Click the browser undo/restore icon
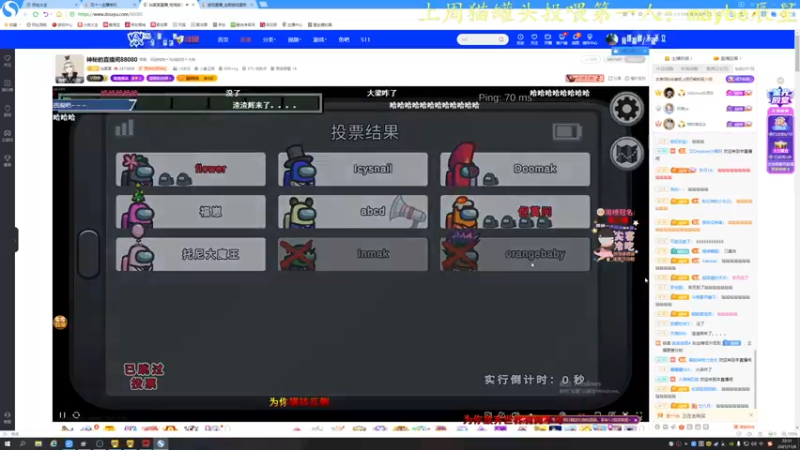Screen dimensions: 800x450 click(46, 14)
